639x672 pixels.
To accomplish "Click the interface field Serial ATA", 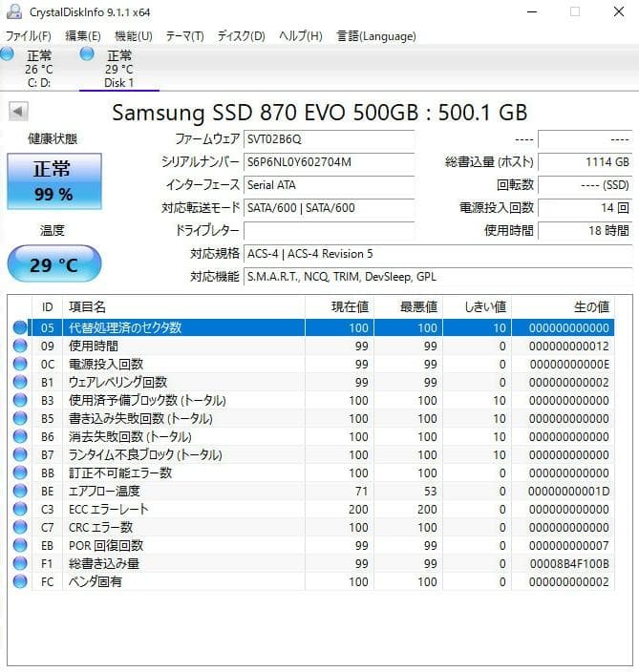I will point(329,185).
